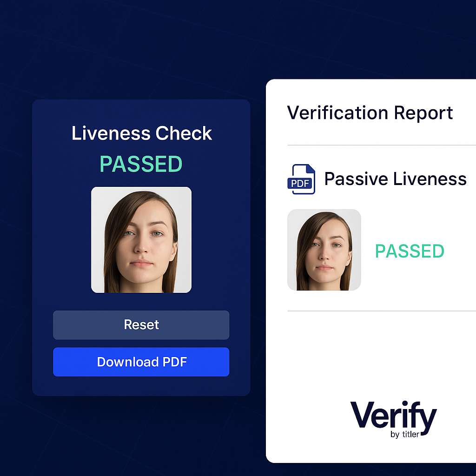Click the Reset button
This screenshot has height=476, width=476.
(x=141, y=325)
